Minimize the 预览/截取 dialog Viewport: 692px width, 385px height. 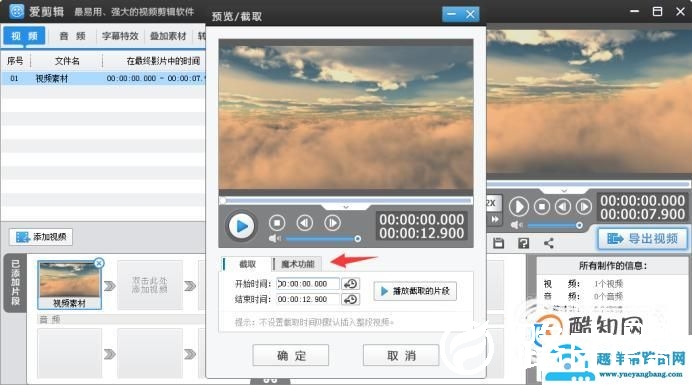[x=451, y=14]
